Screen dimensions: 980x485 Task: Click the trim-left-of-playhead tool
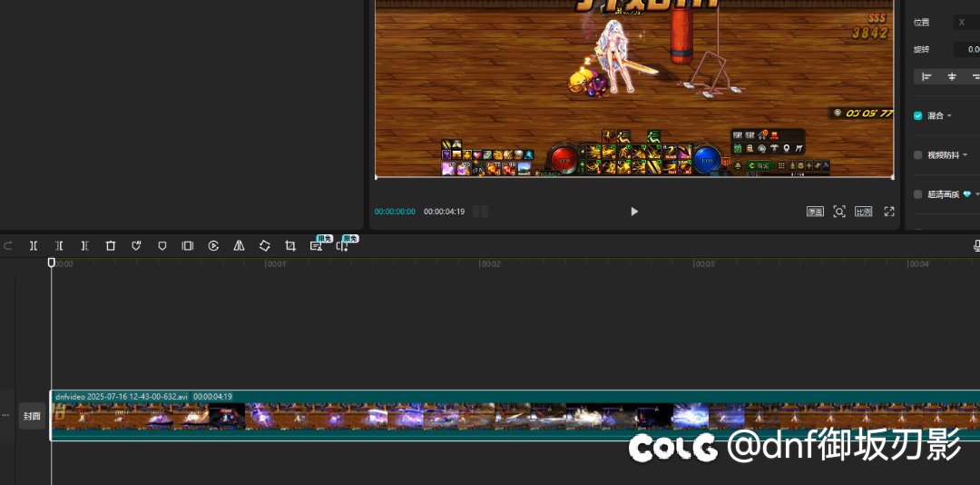tap(59, 246)
